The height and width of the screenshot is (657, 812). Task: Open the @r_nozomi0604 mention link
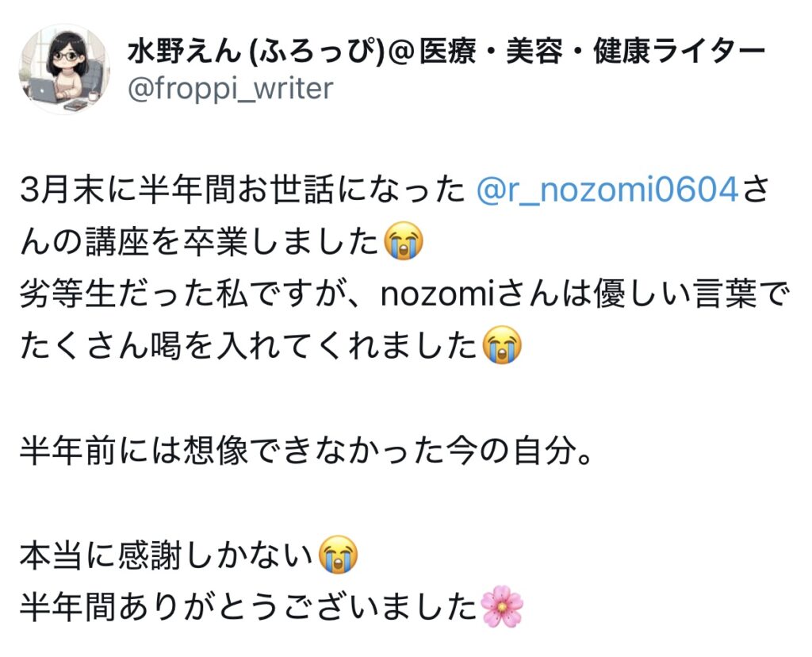(x=607, y=189)
